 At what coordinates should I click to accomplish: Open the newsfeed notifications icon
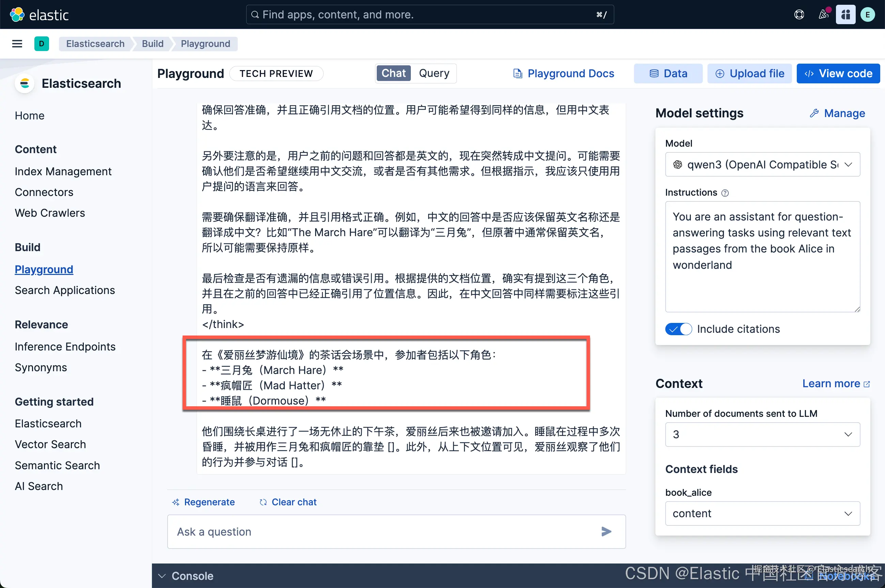(823, 15)
